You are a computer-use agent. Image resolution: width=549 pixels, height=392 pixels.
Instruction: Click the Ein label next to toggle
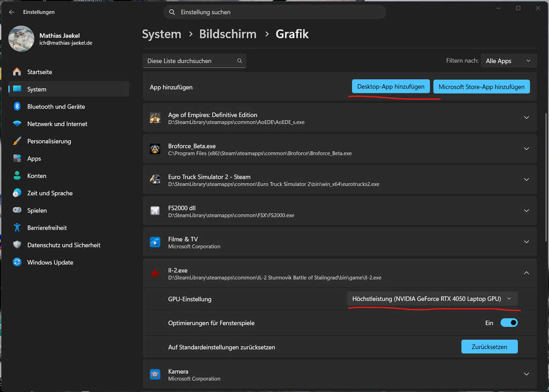[489, 323]
